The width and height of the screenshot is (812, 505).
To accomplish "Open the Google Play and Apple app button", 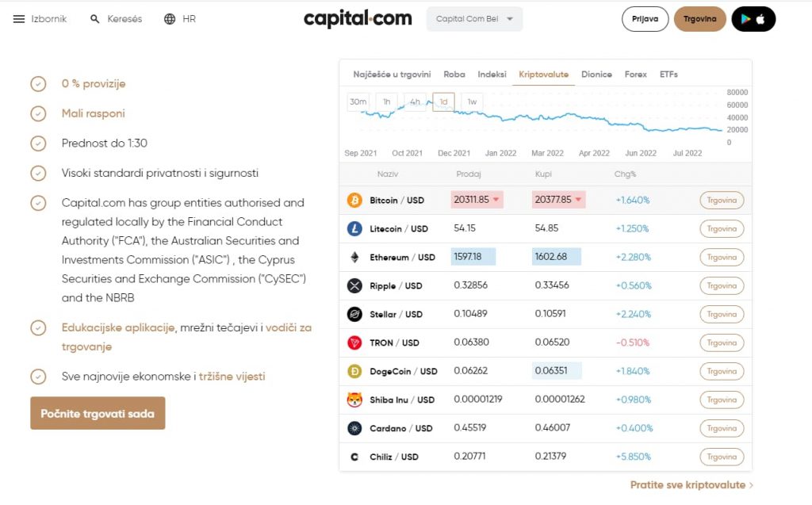I will [x=753, y=19].
